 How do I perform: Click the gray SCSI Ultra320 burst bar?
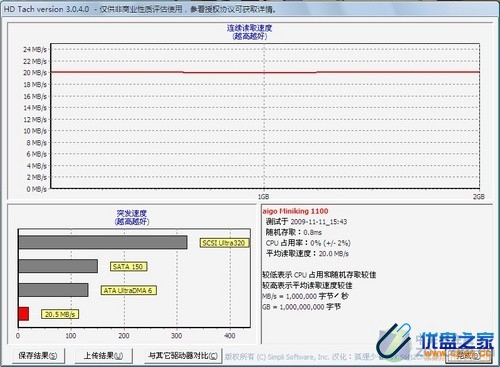[103, 242]
